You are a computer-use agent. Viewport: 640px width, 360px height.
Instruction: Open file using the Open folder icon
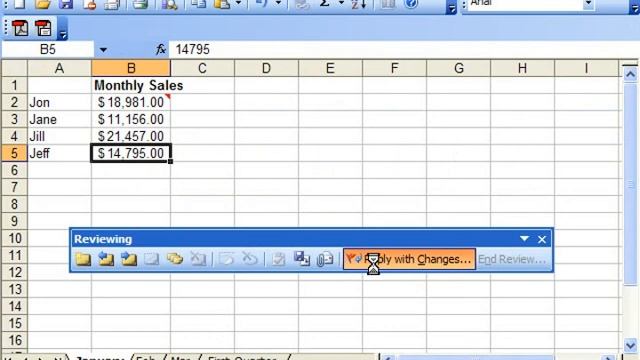point(42,4)
